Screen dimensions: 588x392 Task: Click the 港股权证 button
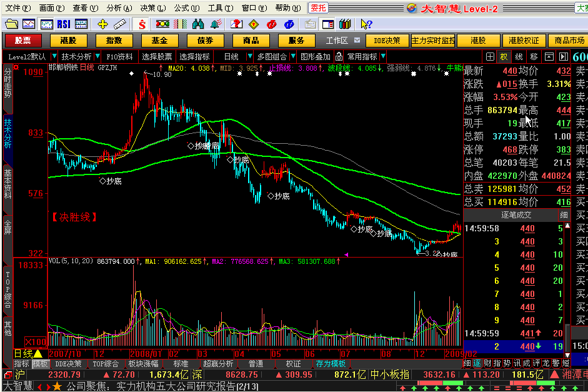[x=524, y=40]
